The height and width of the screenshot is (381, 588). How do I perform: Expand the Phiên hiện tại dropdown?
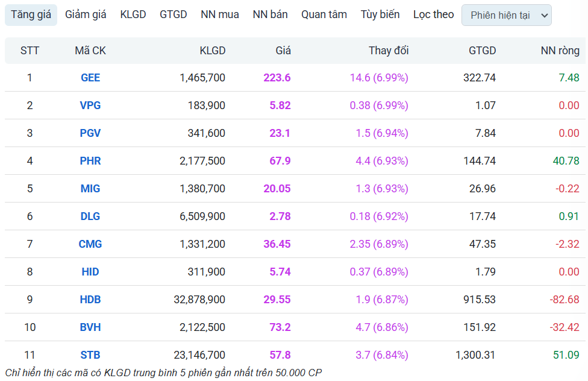506,16
